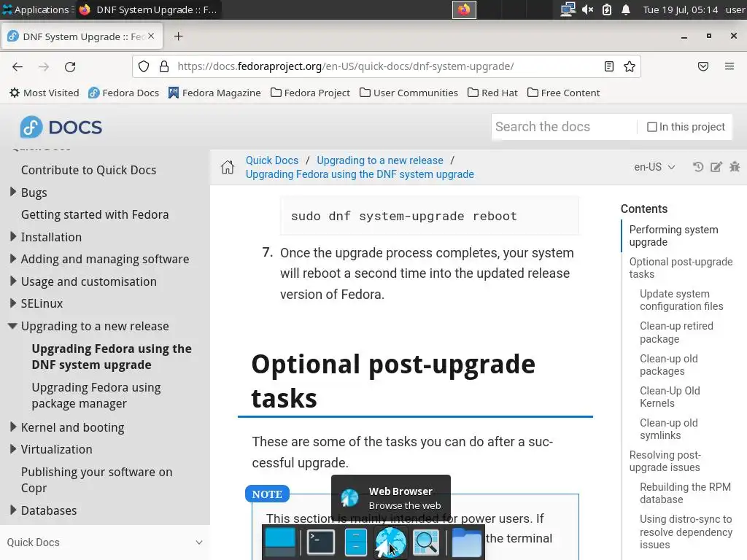The height and width of the screenshot is (560, 747).
Task: Jump to Rebuilding the RPM database in Contents
Action: point(685,493)
